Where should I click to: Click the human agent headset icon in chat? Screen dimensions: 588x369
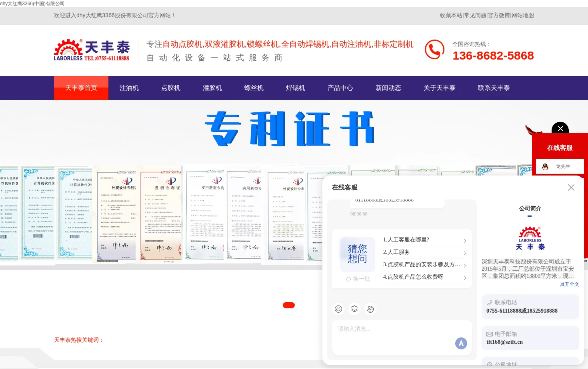click(x=370, y=309)
